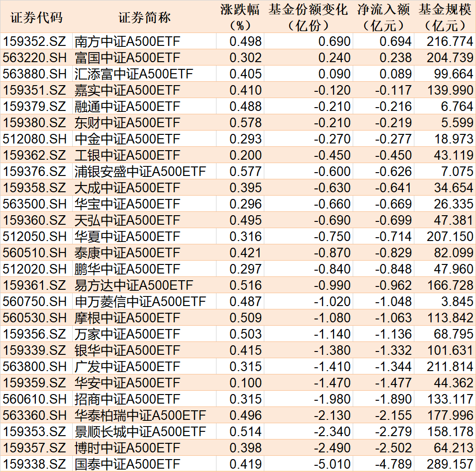Select the 易方达中证A500ETF name cell

(x=144, y=285)
